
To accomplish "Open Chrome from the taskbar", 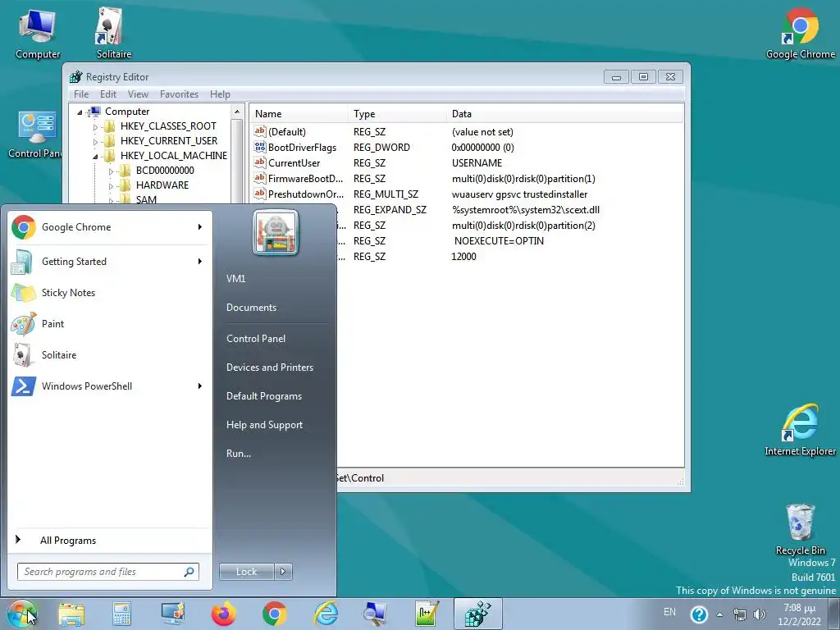I will pos(274,614).
